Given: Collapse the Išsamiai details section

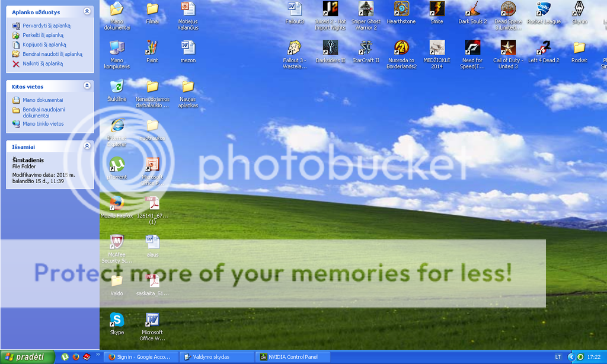Looking at the screenshot, I should [87, 146].
